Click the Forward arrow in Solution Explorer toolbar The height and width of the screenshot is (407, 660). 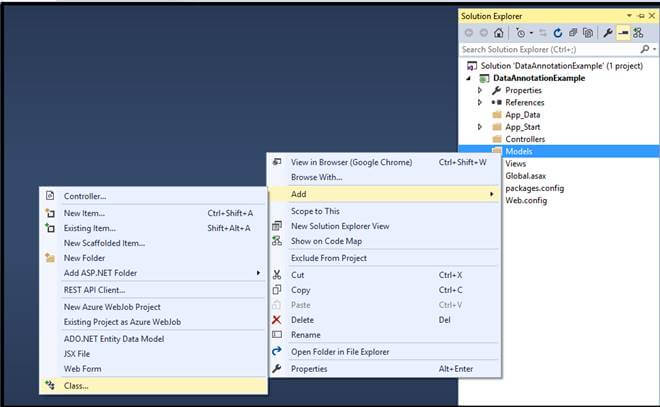(484, 33)
